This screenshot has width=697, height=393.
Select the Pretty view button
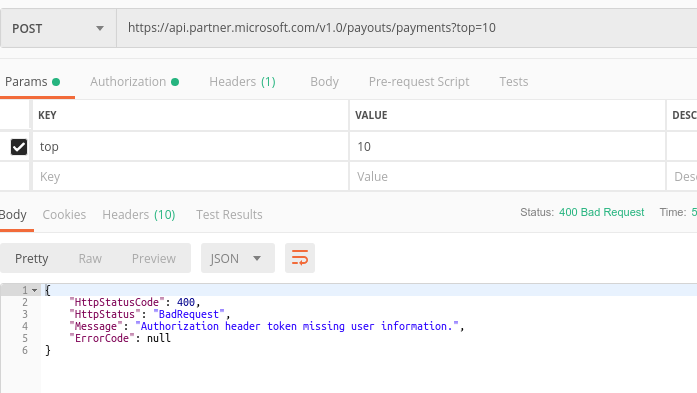click(32, 258)
